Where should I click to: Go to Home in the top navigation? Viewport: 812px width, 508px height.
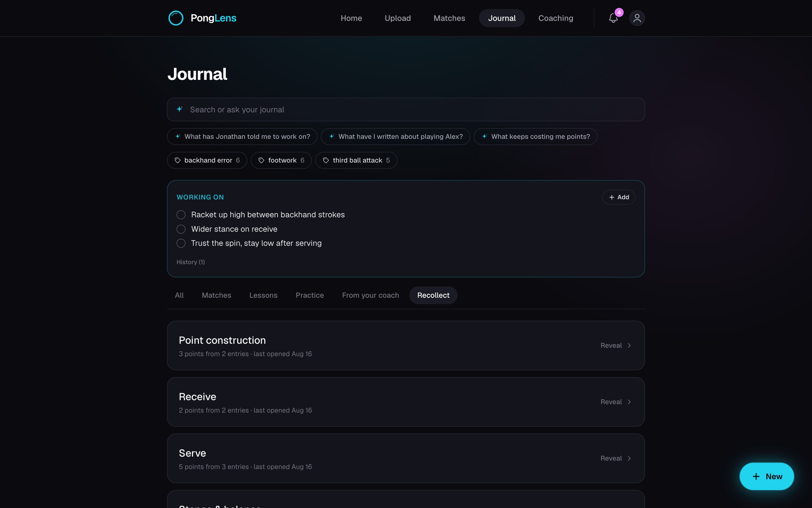[x=351, y=18]
